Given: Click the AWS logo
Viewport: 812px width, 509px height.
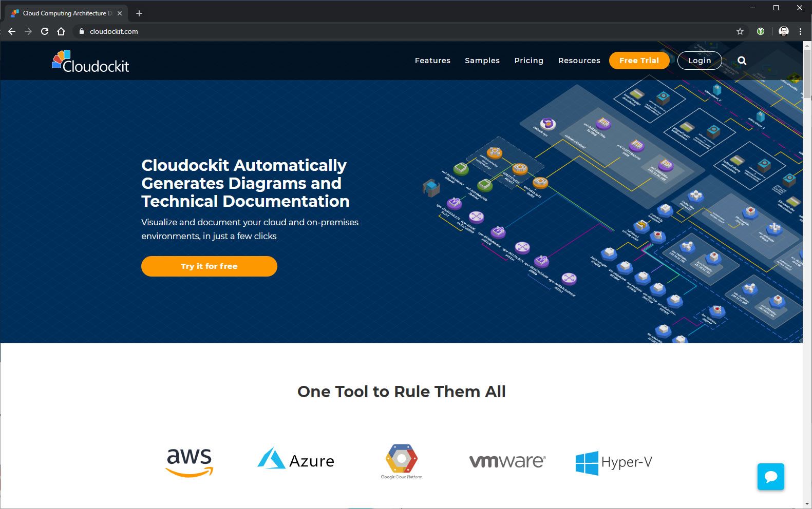Looking at the screenshot, I should coord(189,462).
